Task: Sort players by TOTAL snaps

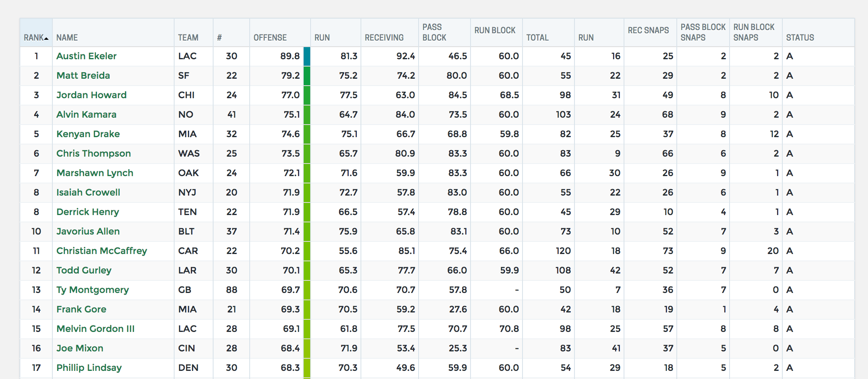Action: (x=537, y=37)
